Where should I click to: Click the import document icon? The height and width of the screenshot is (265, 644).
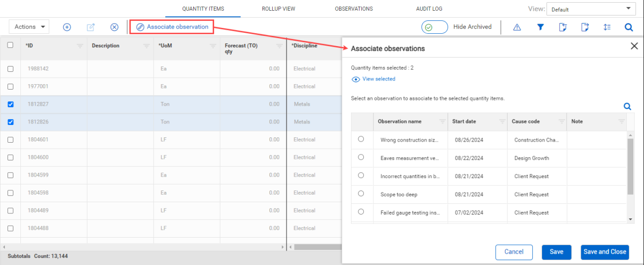pos(563,27)
